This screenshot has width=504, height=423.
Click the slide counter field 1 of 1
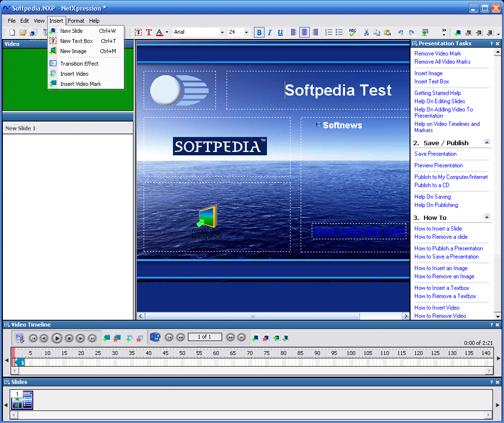tap(205, 337)
